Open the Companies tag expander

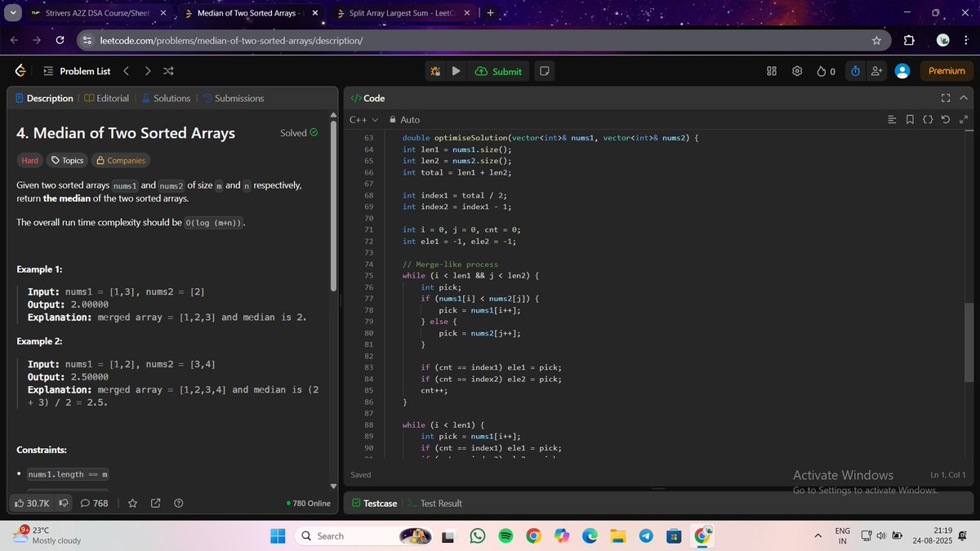[120, 161]
